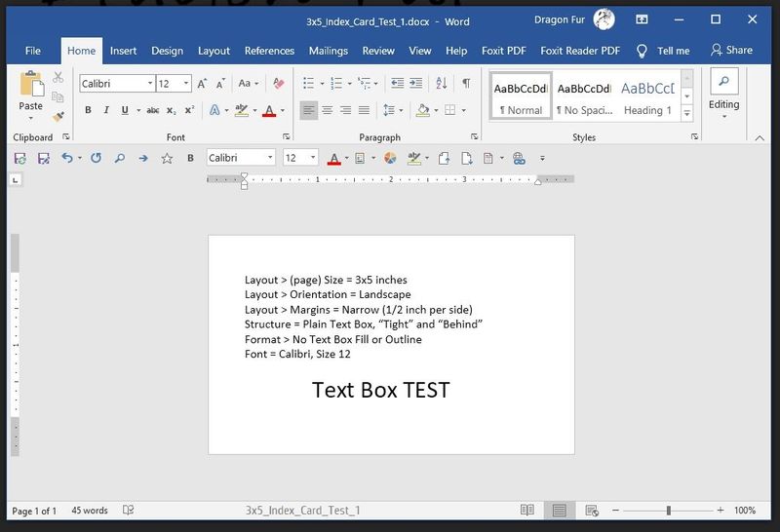Switch to the References tab
This screenshot has height=532, width=780.
(x=269, y=51)
